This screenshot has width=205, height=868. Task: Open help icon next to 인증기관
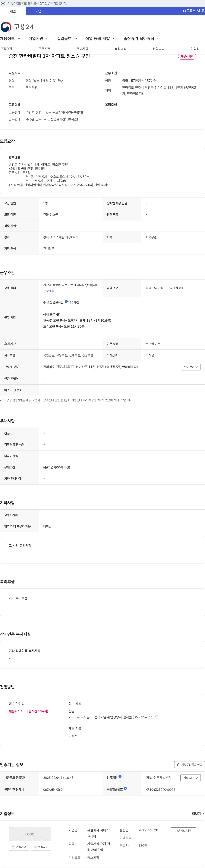click(x=120, y=777)
